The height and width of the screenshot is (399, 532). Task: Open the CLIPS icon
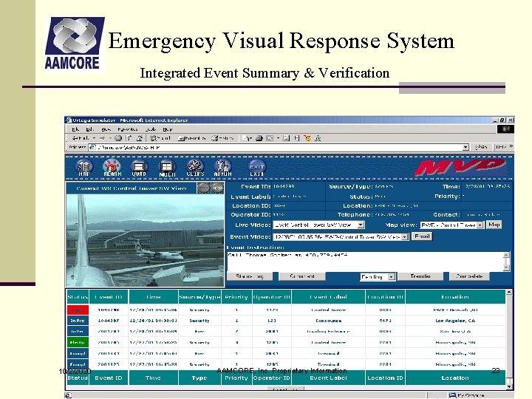tap(195, 168)
